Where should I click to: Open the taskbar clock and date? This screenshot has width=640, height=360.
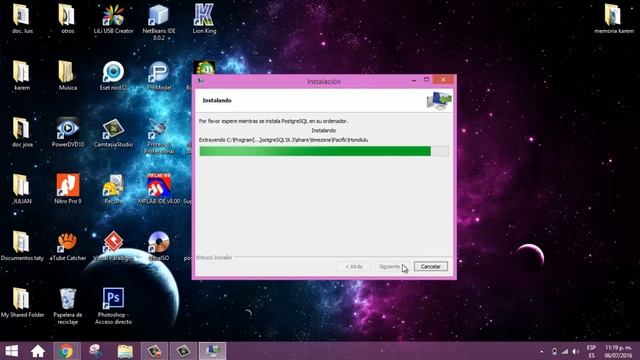(618, 351)
